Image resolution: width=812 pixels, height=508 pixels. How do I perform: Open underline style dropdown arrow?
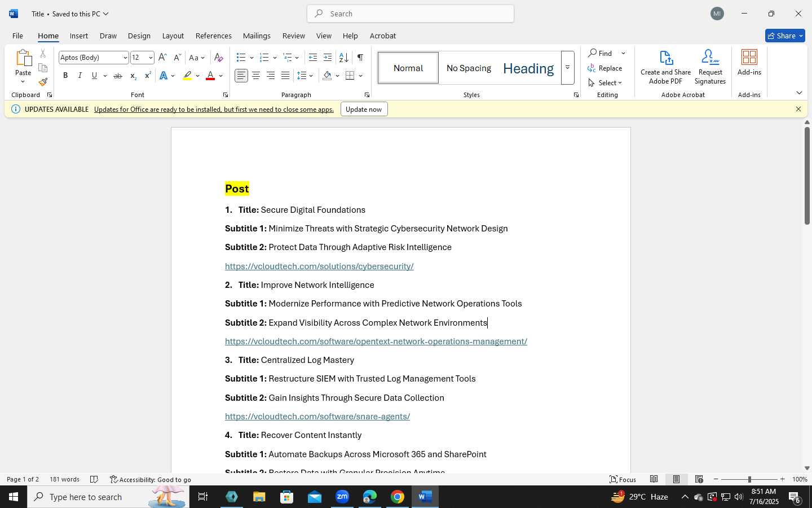105,76
